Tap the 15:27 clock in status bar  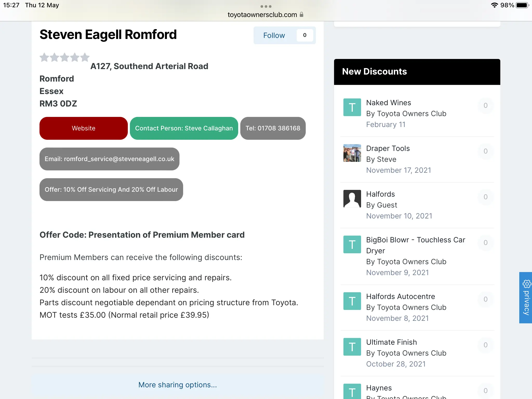pyautogui.click(x=11, y=5)
